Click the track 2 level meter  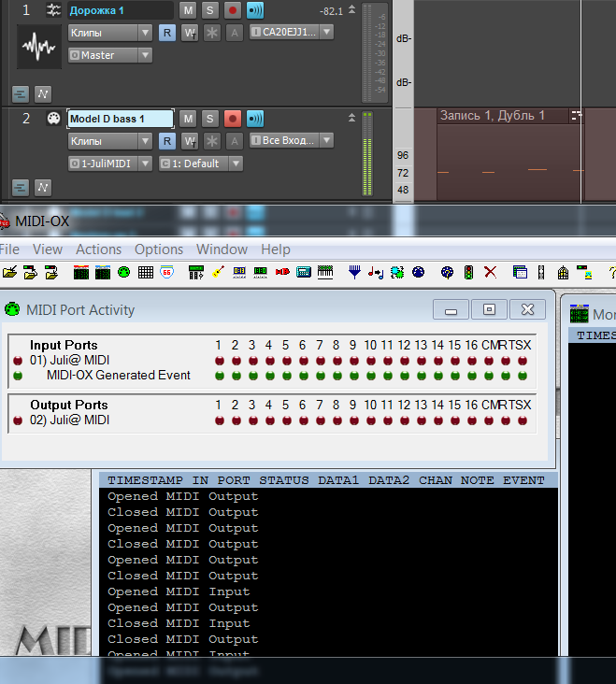(x=367, y=153)
